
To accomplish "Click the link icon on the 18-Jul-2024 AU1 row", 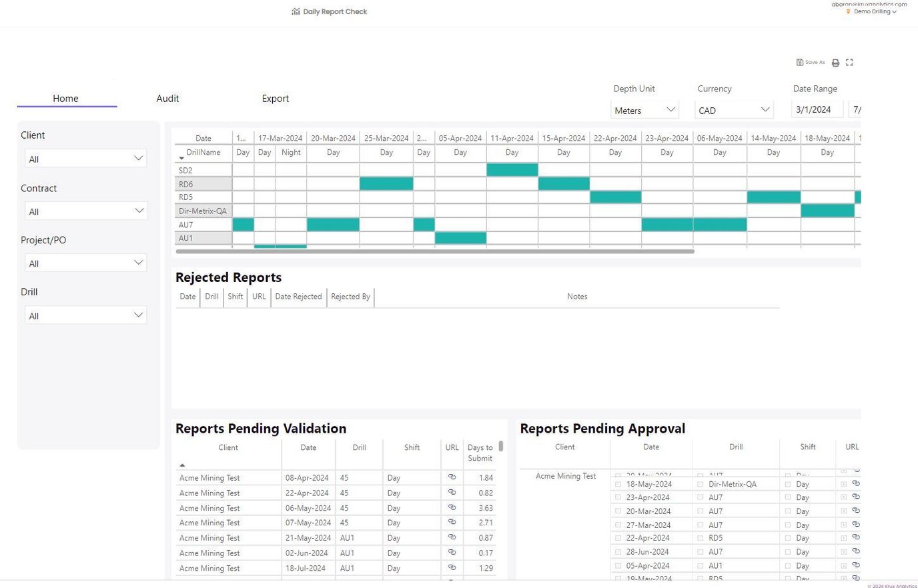I will [x=452, y=567].
